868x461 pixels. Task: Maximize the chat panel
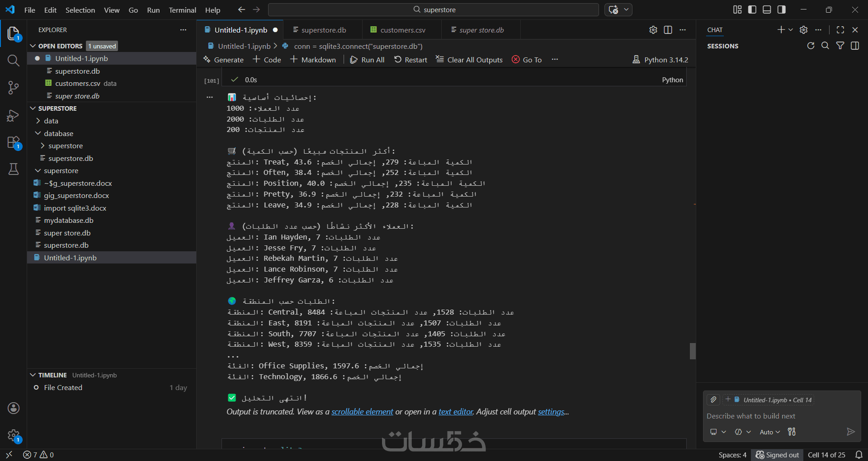tap(840, 30)
